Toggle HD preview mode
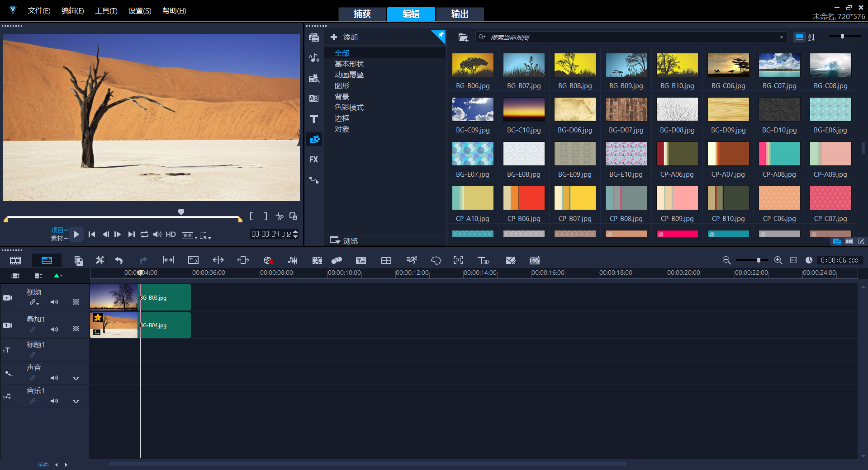 point(171,235)
